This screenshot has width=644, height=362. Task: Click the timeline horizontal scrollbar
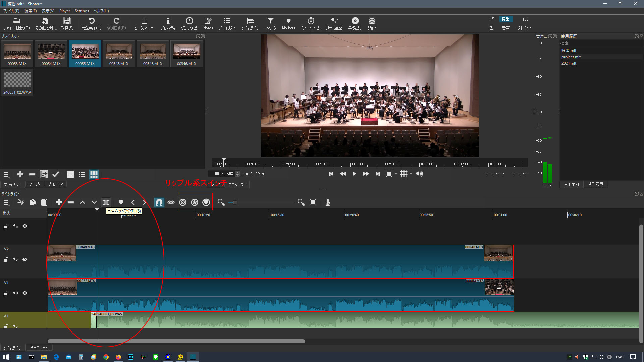[x=176, y=341]
